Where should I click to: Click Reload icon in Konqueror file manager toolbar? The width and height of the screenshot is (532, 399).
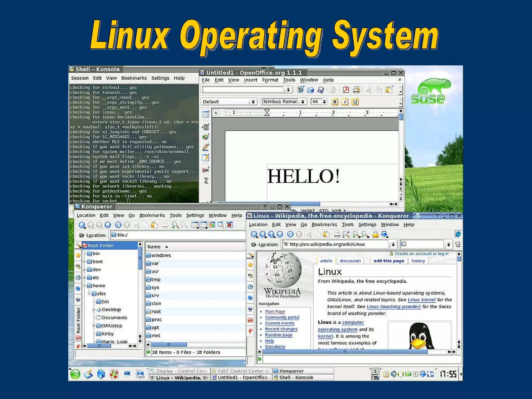click(118, 225)
